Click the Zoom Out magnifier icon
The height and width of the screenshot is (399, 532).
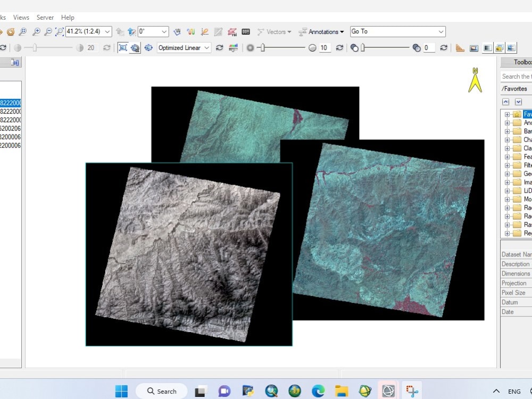click(x=48, y=31)
